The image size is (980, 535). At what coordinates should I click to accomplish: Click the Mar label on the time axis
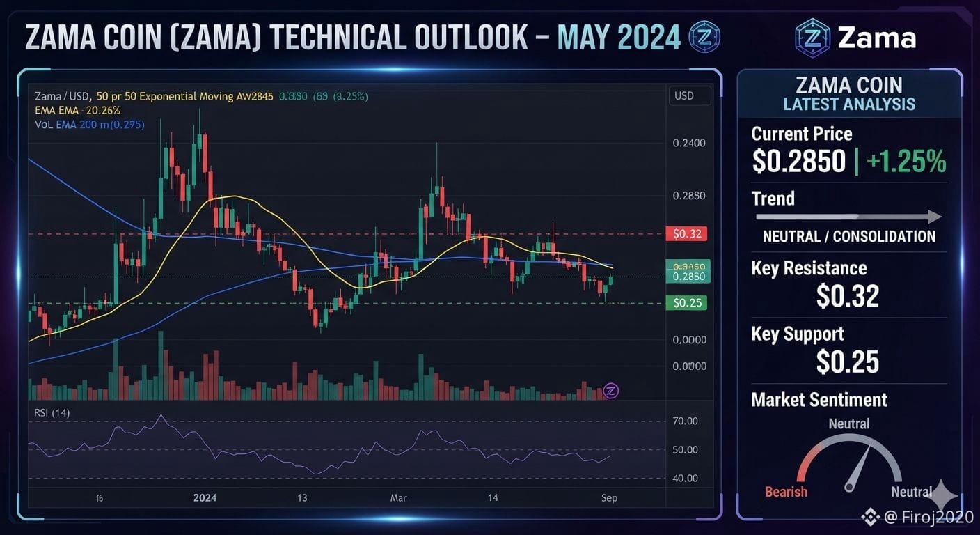point(398,497)
